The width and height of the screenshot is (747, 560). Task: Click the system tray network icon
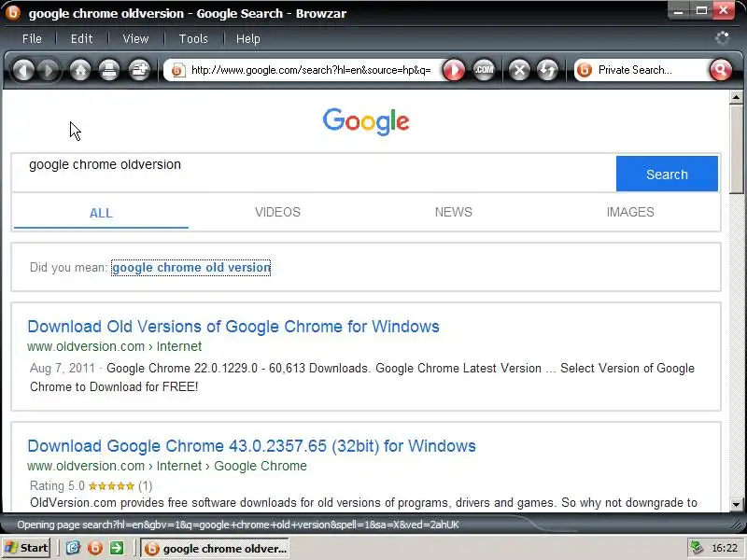(697, 548)
